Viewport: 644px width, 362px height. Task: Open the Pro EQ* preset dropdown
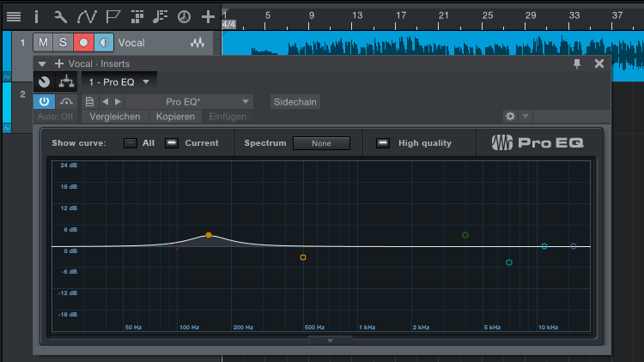coord(189,102)
